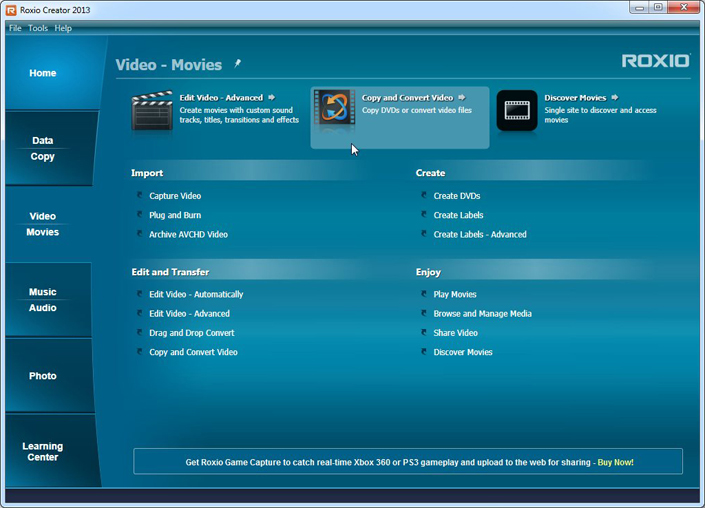Open the Help menu
This screenshot has height=508, width=705.
click(x=63, y=28)
